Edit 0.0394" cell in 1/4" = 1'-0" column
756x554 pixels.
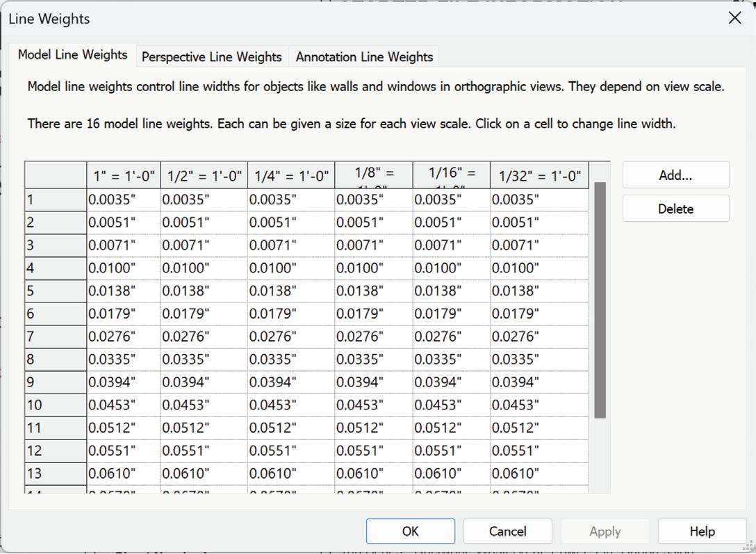[x=291, y=382]
